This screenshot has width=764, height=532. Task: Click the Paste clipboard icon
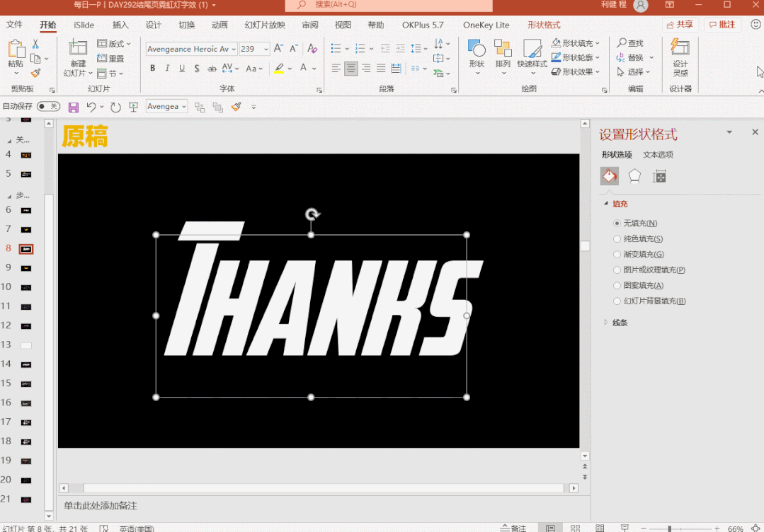coord(16,49)
